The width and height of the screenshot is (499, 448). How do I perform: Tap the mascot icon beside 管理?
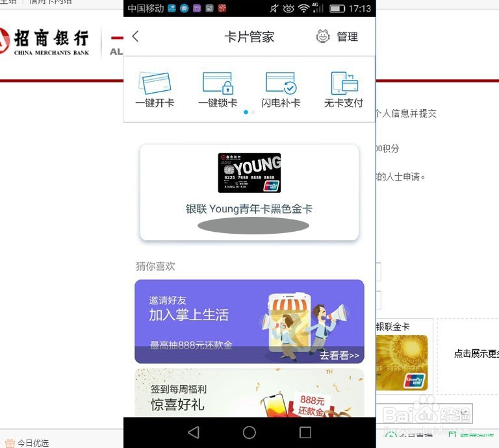pos(323,36)
